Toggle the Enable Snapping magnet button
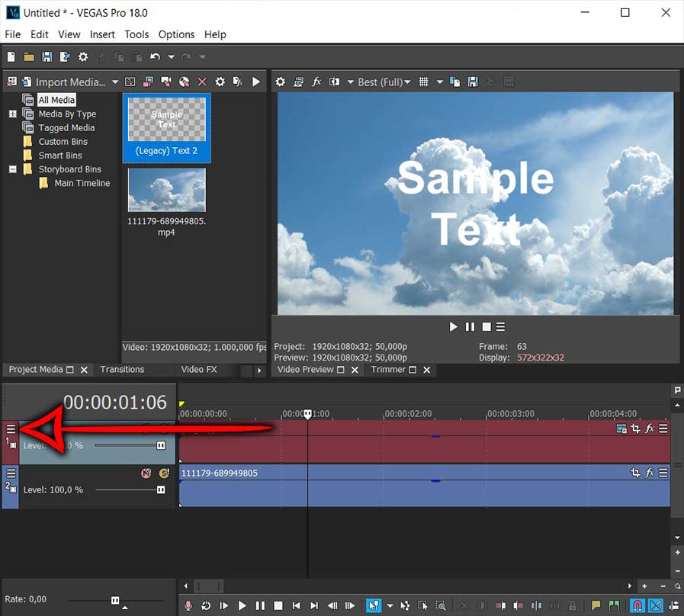The width and height of the screenshot is (684, 616). [637, 605]
